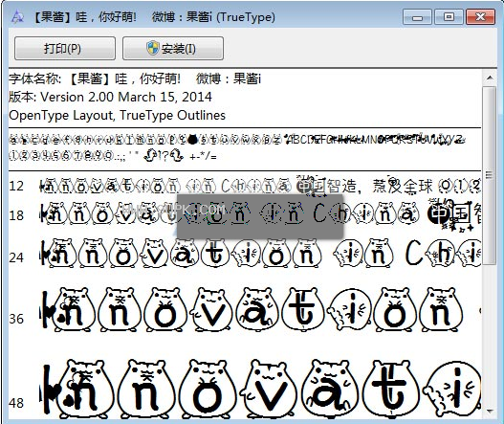The image size is (504, 424).
Task: Click the shield icon on install button
Action: tap(152, 48)
